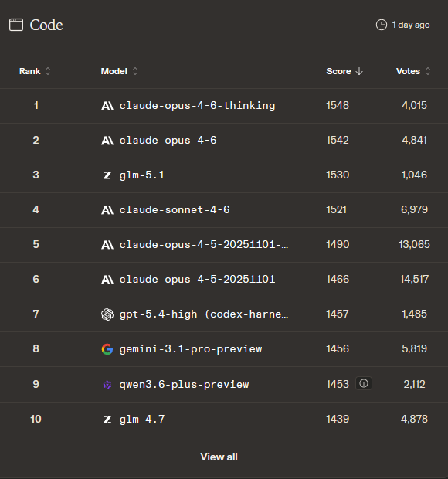Click the score value 1542
The image size is (448, 479).
pyautogui.click(x=338, y=140)
